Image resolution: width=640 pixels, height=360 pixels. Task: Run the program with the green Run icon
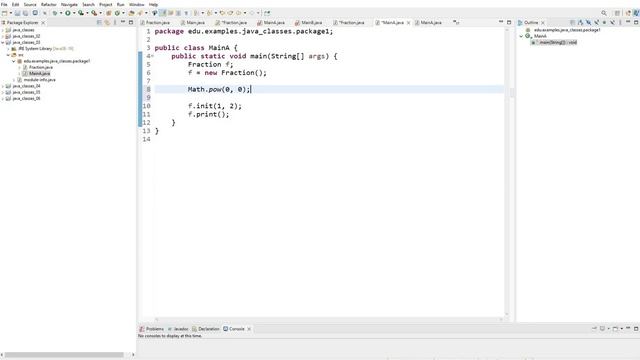(x=68, y=13)
